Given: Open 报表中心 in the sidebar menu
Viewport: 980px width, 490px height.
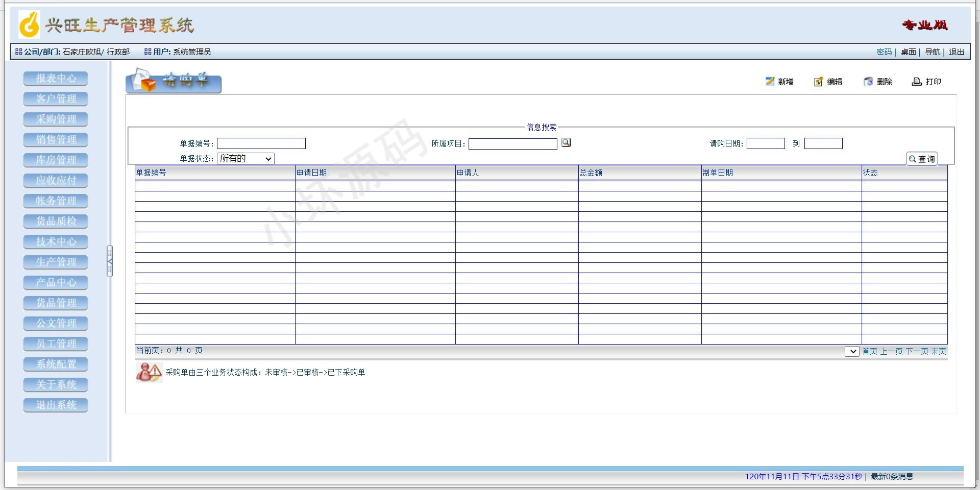Looking at the screenshot, I should coord(56,79).
